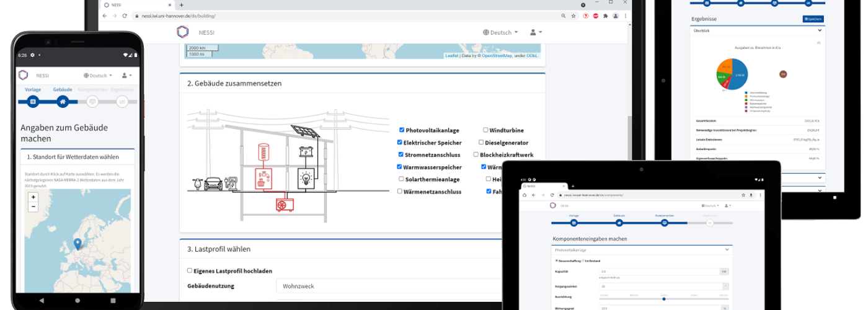Collapse the Überblick results section on tablet

click(820, 30)
